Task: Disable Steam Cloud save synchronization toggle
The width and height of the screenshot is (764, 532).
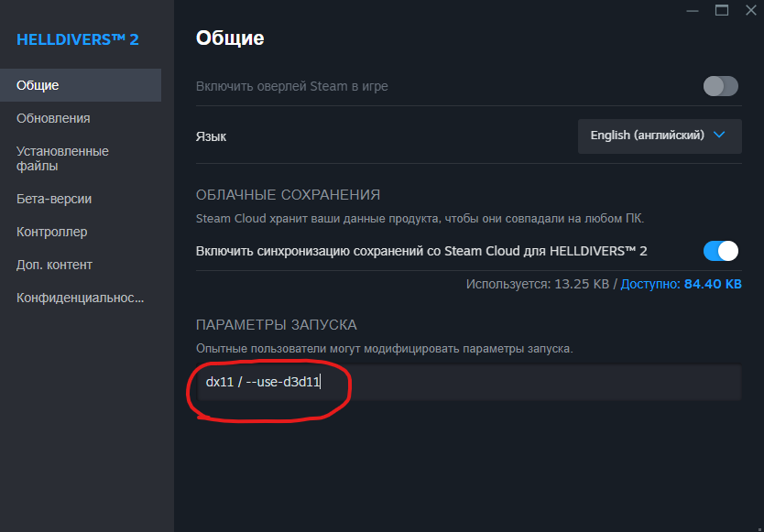Action: (720, 251)
